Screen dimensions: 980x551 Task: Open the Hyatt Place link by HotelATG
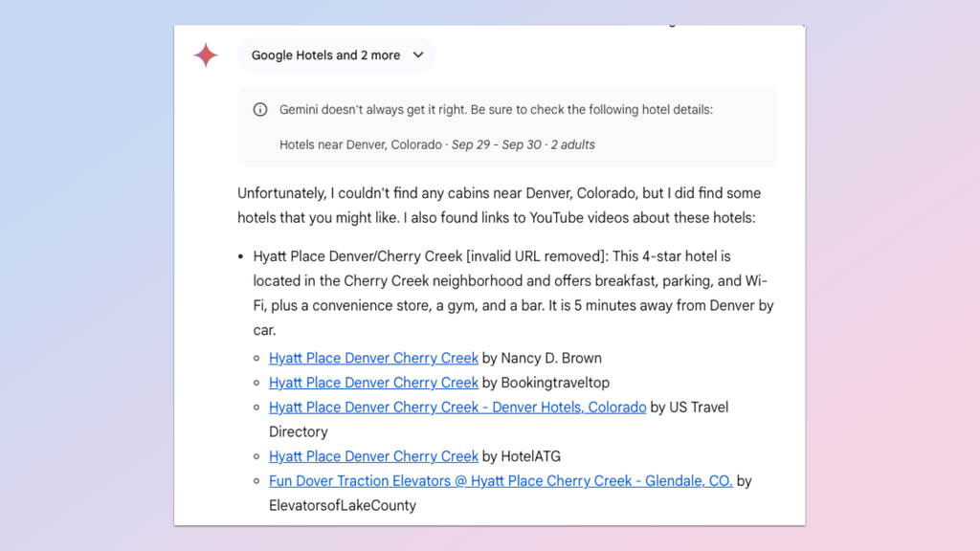373,456
